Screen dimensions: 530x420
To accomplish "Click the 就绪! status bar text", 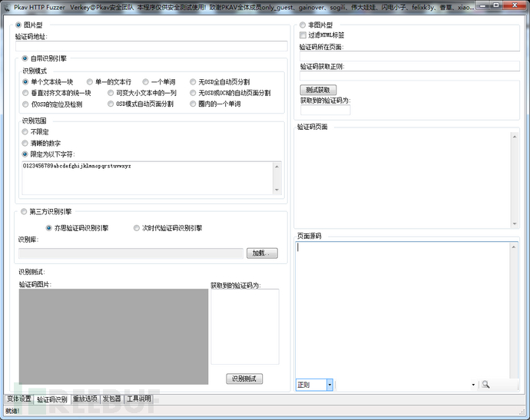I will tap(13, 411).
